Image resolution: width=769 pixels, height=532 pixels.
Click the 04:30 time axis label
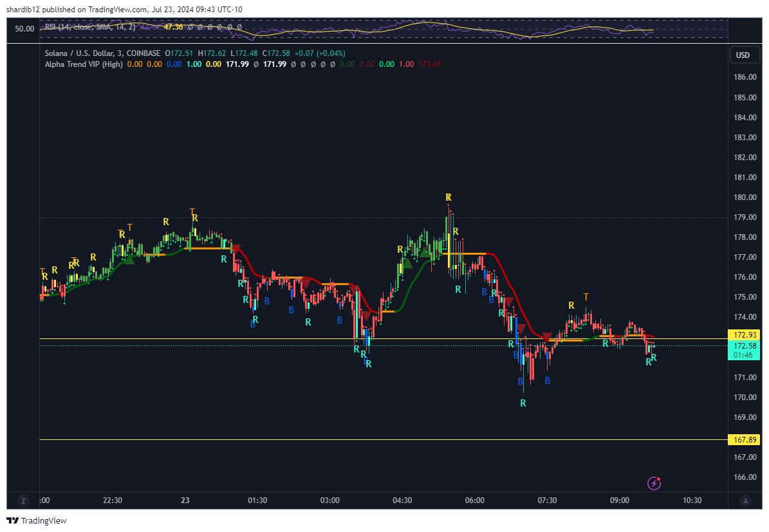pos(402,500)
